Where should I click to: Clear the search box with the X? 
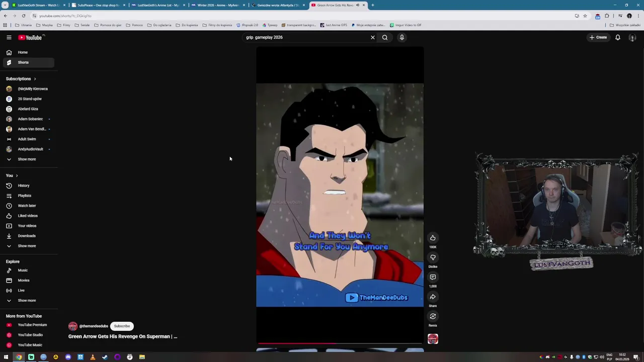[373, 37]
